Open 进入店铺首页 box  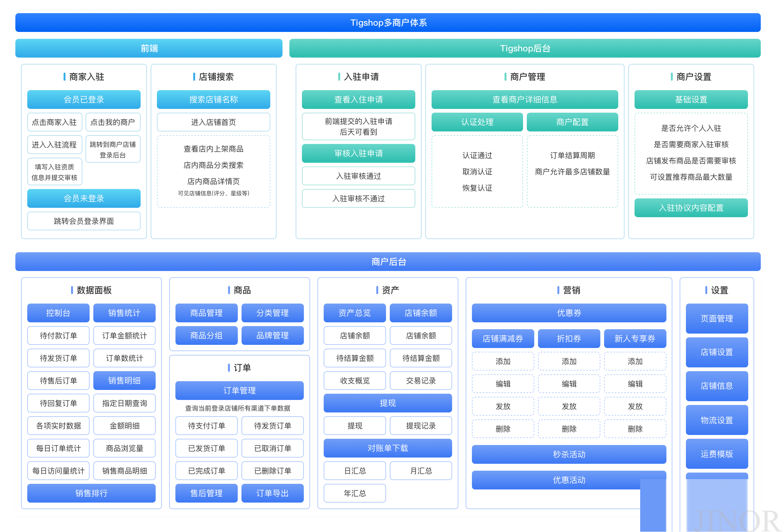pos(214,122)
